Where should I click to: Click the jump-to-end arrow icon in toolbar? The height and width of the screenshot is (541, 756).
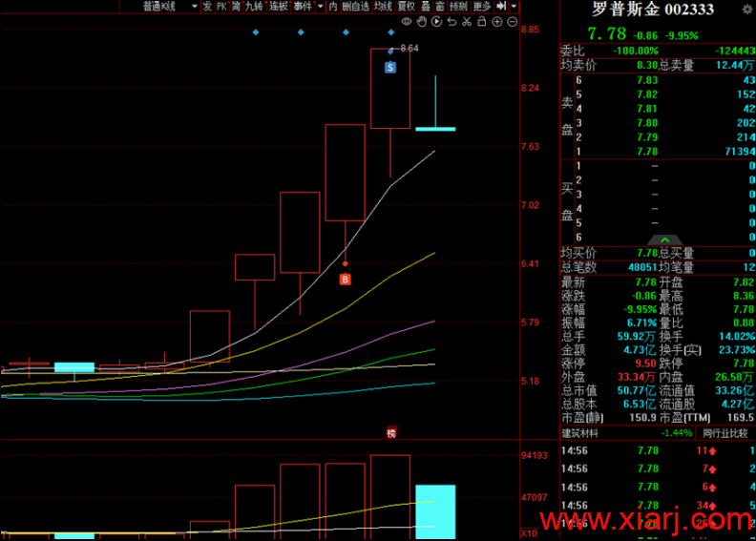point(501,7)
